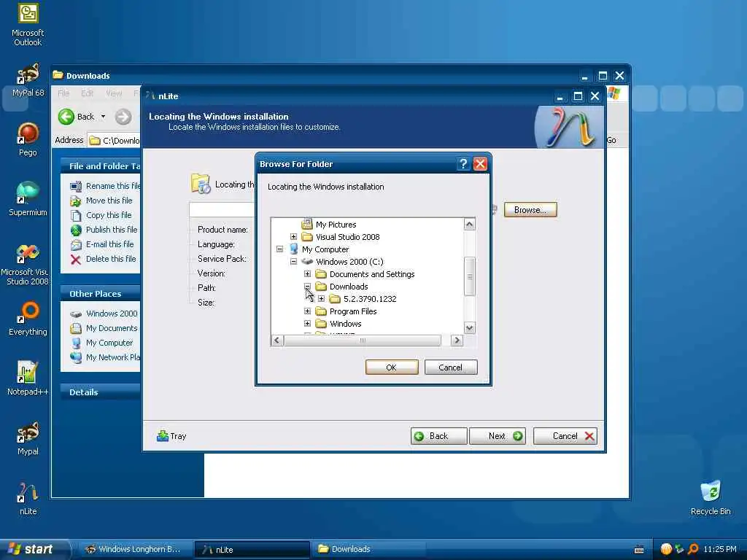Click the nLite Back button
The height and width of the screenshot is (560, 747).
(438, 436)
